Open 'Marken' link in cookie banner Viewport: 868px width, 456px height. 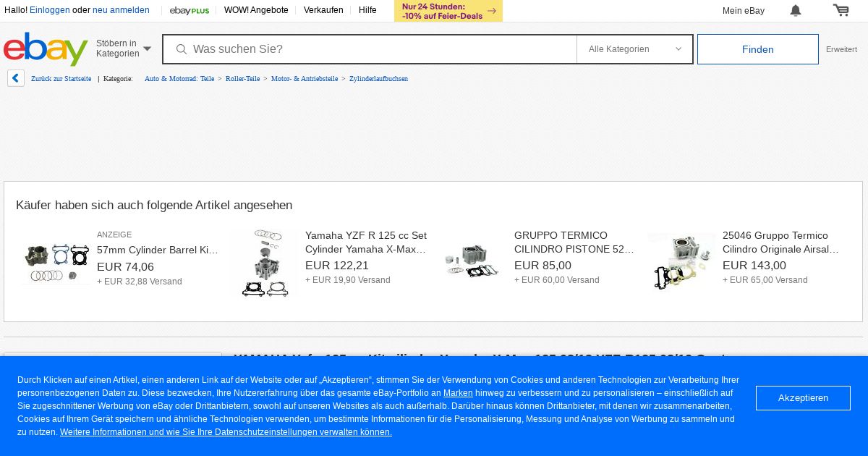pos(458,393)
